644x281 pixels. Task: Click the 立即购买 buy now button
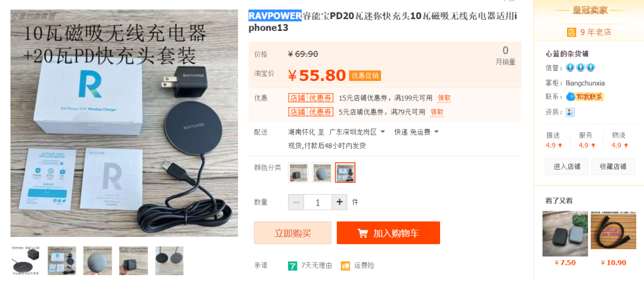pos(292,233)
